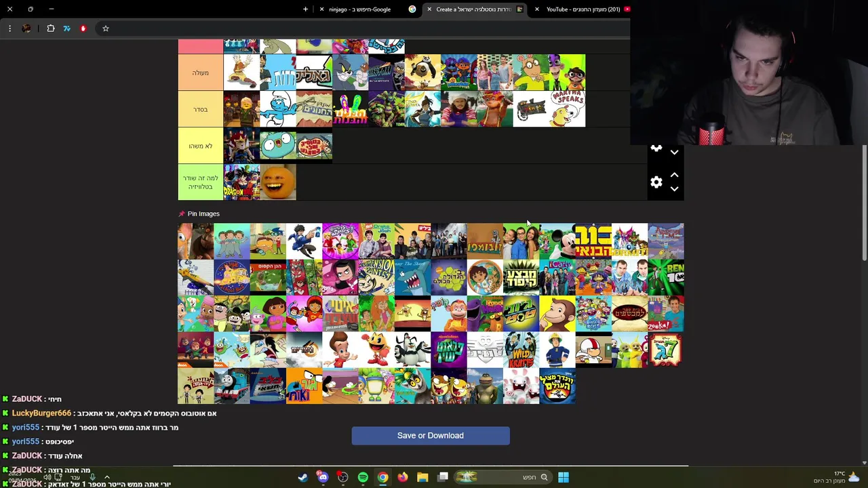Screen dimensions: 868x488
Task: Close the ninjago Google search tab
Action: [x=321, y=9]
